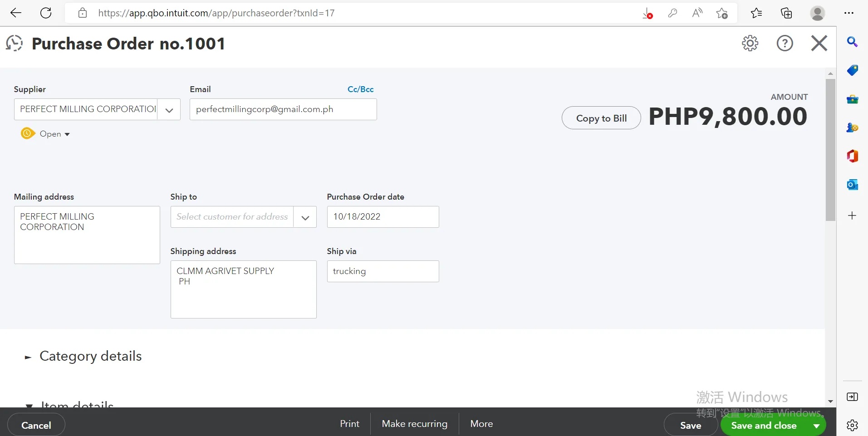868x436 pixels.
Task: Change the Open status dropdown
Action: point(54,134)
